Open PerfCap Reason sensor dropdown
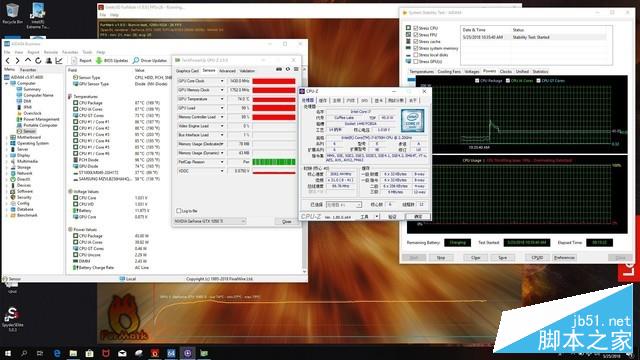Screen dimensions: 640x360 [x=222, y=162]
